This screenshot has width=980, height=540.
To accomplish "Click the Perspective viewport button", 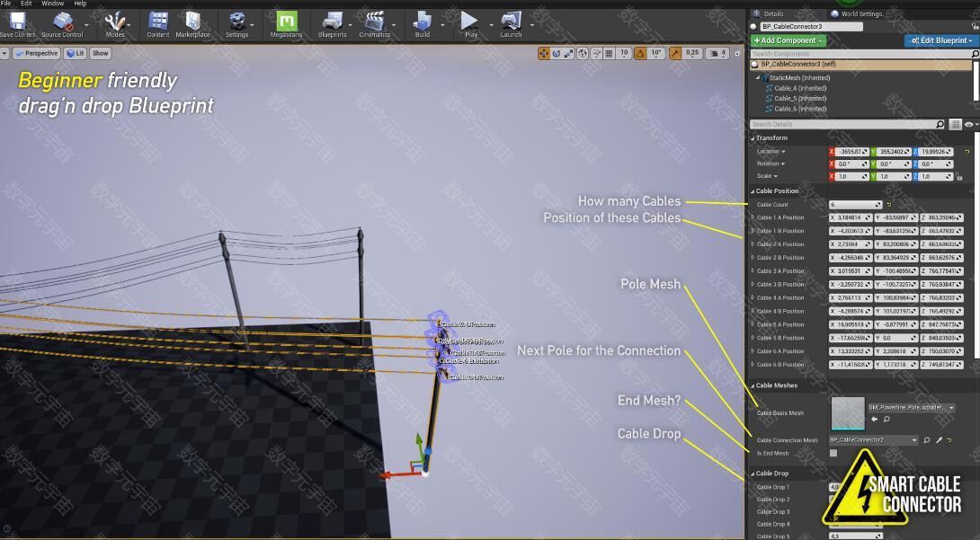I will [x=36, y=54].
